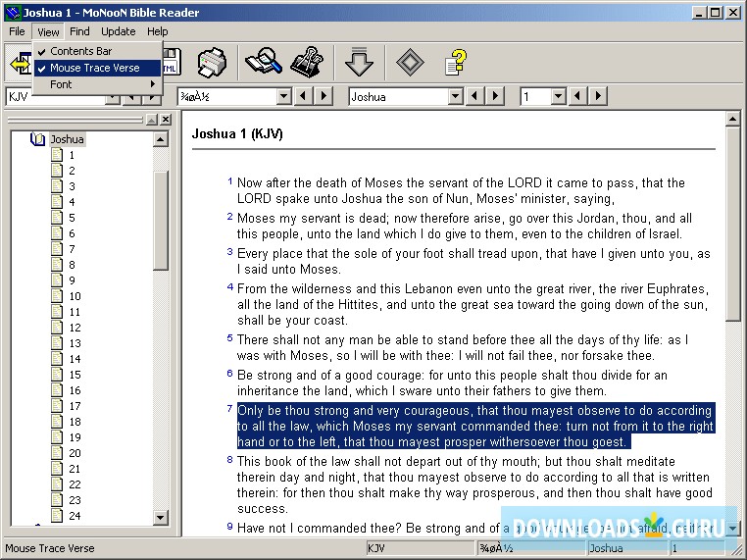Open the help question mark icon
747x560 pixels.
(x=456, y=63)
